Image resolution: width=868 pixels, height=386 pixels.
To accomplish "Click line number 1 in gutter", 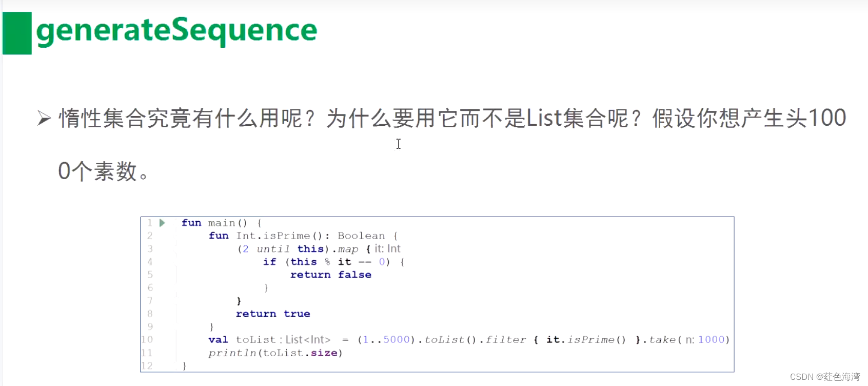I will pyautogui.click(x=150, y=223).
